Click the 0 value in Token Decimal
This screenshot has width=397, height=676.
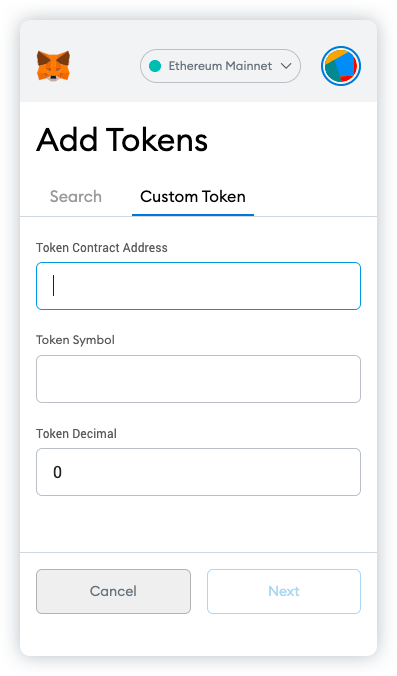tap(57, 473)
